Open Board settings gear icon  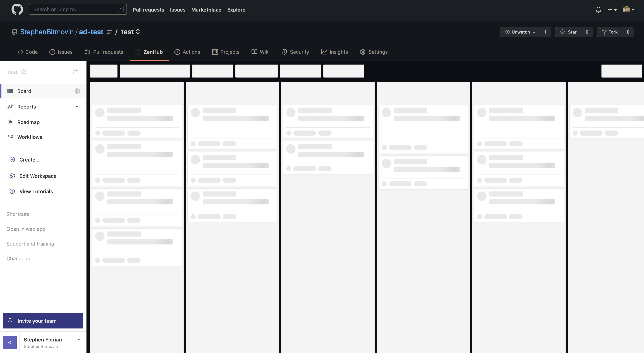point(77,91)
